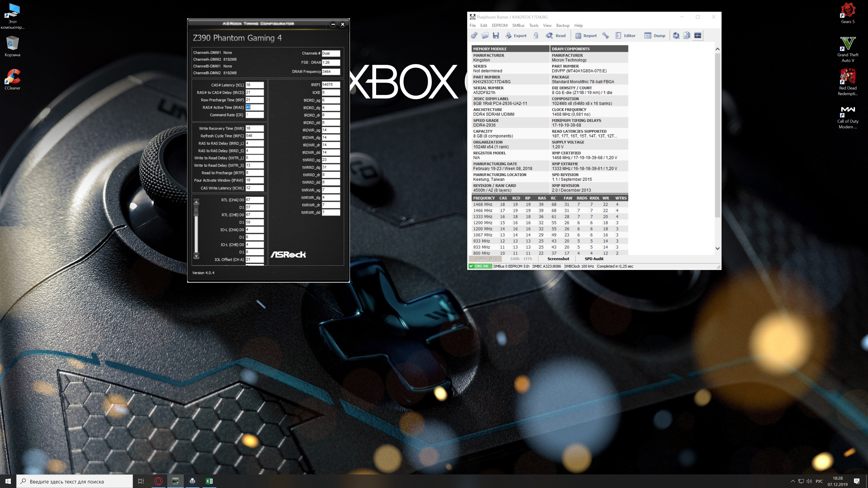Click the Screenshot button
This screenshot has width=868, height=488.
tap(558, 259)
